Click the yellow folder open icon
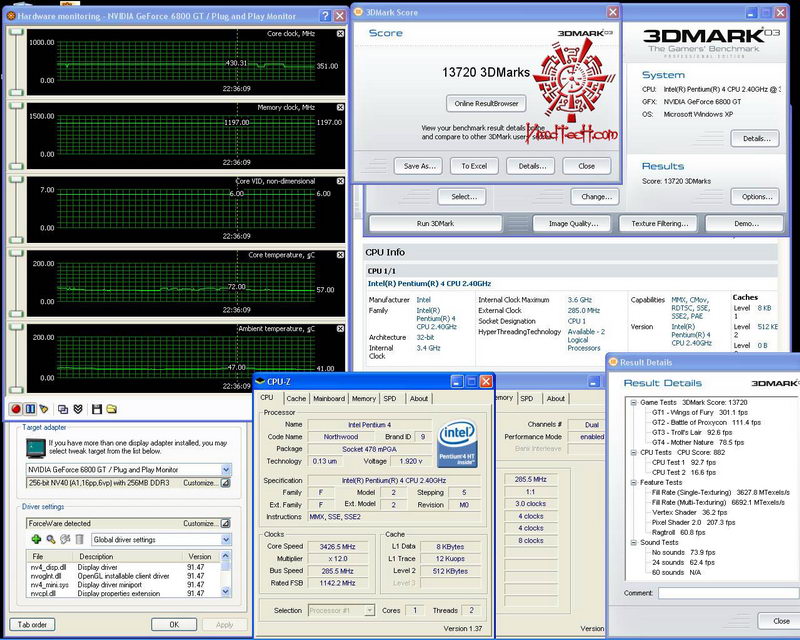Image resolution: width=800 pixels, height=640 pixels. click(111, 409)
